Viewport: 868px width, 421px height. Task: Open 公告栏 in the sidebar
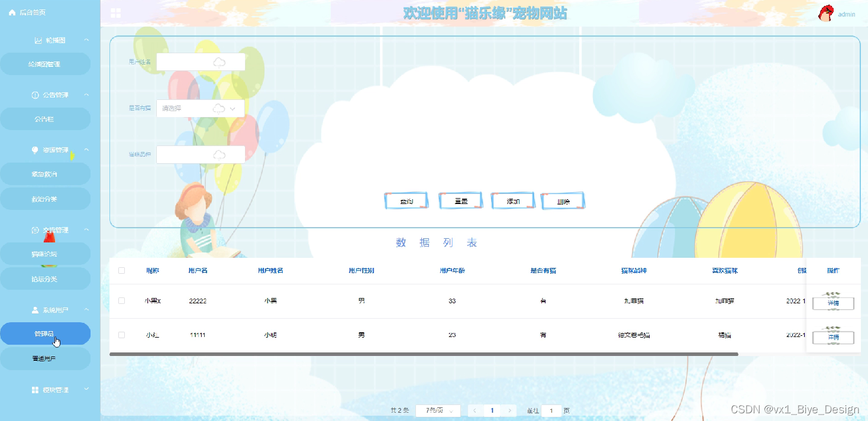45,119
